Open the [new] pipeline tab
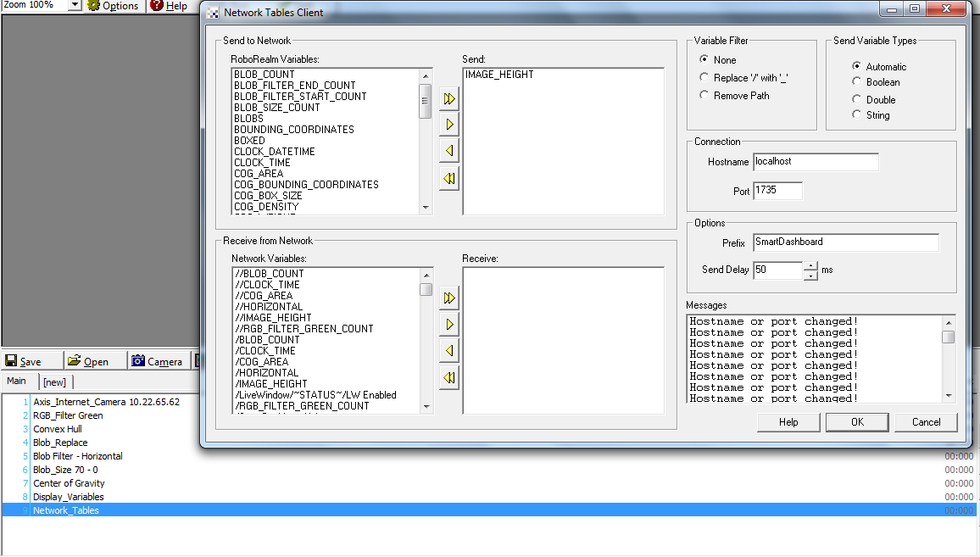980x557 pixels. pos(55,382)
